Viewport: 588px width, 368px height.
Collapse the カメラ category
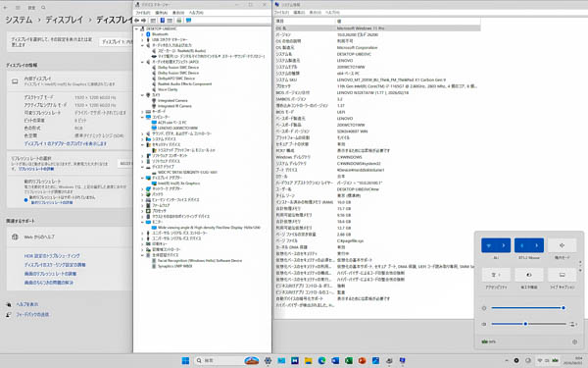pos(142,95)
